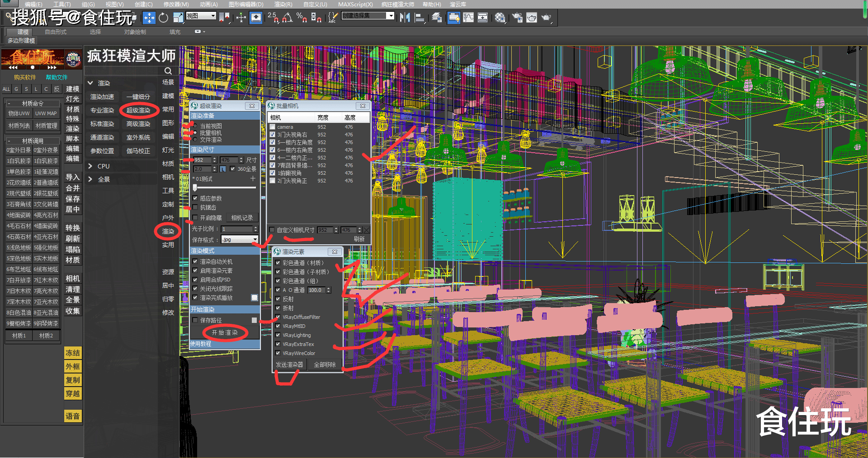Select the 当前视图 radio option
Viewport: 868px width, 458px height.
click(195, 126)
